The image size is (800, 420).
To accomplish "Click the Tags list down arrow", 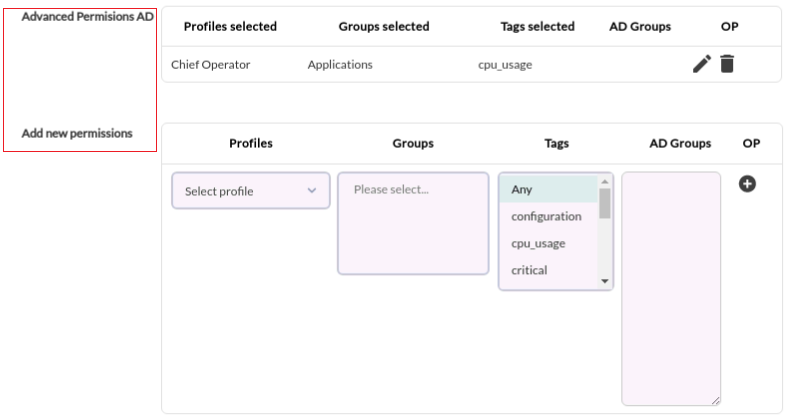I will pos(605,281).
